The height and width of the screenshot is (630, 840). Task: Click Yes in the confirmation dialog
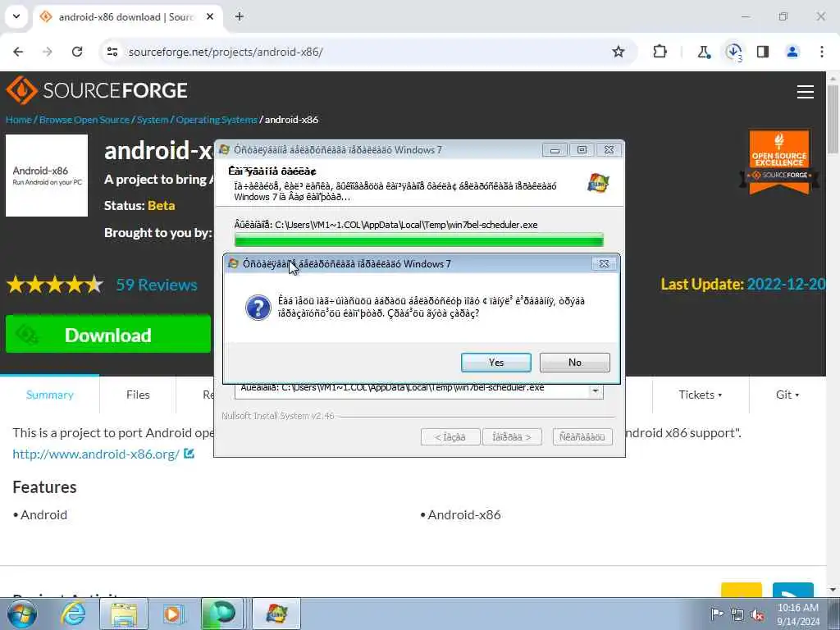[496, 363]
